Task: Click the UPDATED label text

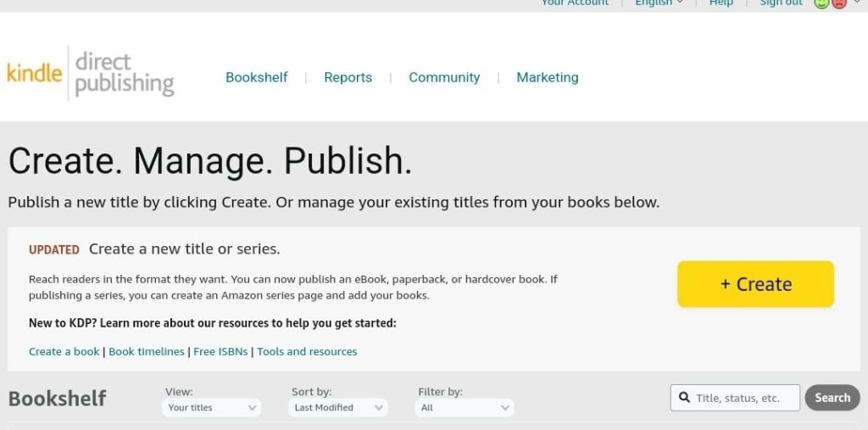Action: point(54,250)
